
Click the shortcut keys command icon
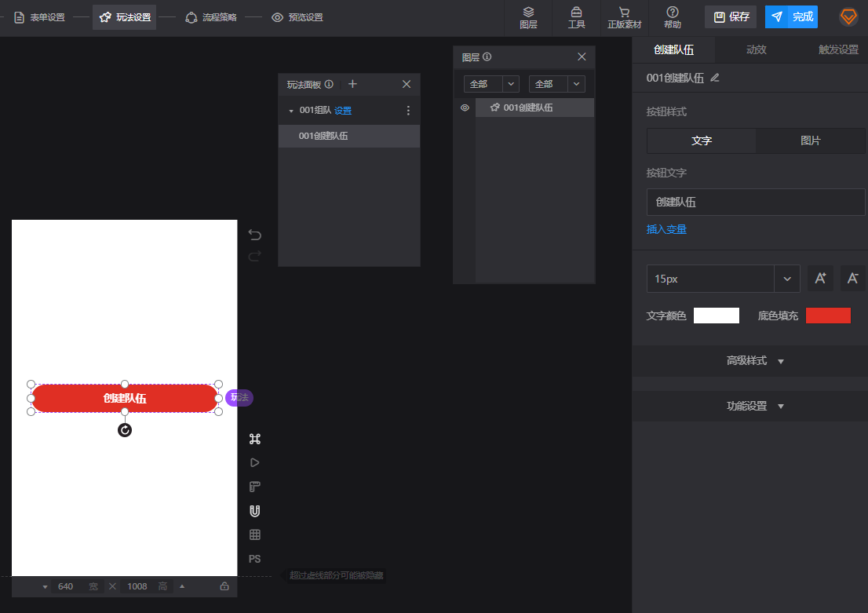click(254, 439)
